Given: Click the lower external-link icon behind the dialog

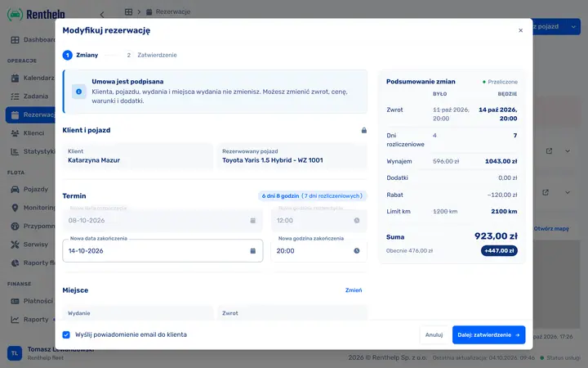Looking at the screenshot, I should (x=546, y=192).
